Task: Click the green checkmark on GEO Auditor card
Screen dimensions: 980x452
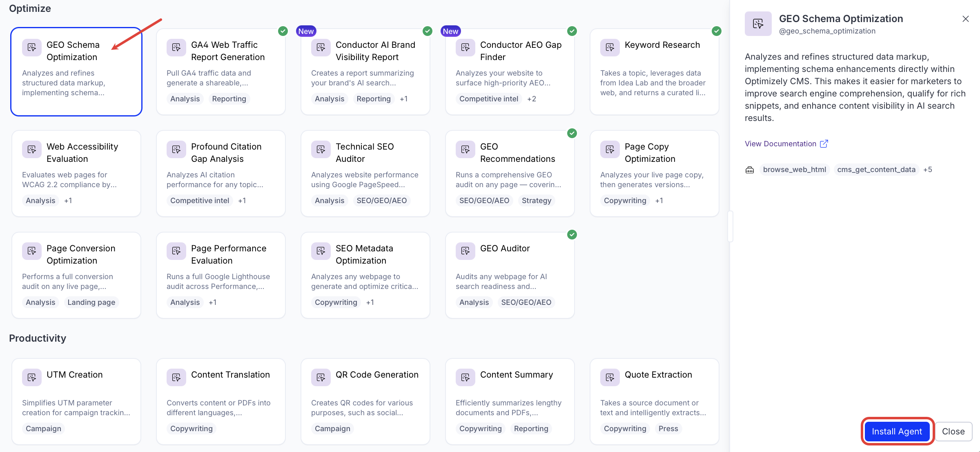Action: 572,235
